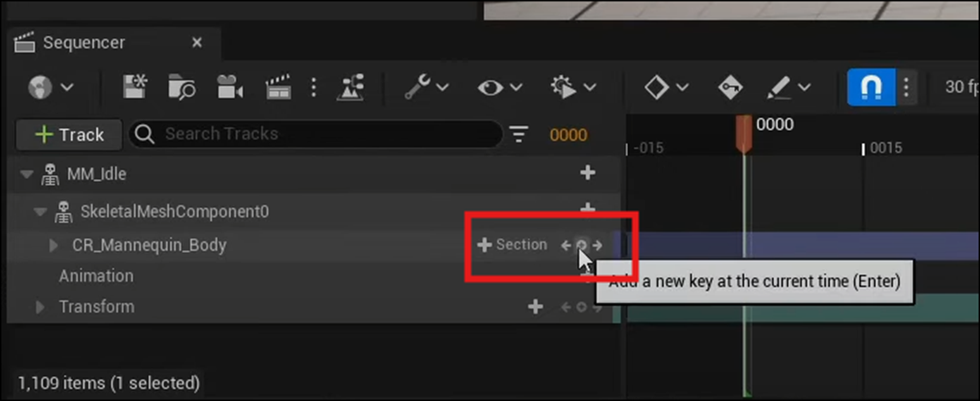Click the plus Section button
The image size is (980, 401).
[x=511, y=246]
